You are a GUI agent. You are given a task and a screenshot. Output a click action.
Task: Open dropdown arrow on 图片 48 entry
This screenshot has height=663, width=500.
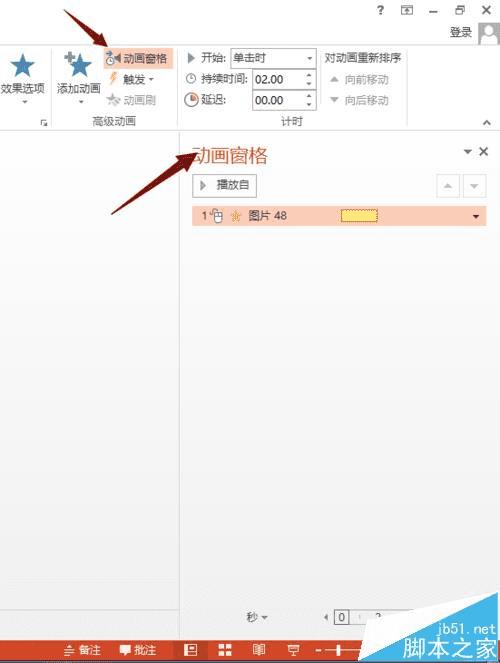476,216
